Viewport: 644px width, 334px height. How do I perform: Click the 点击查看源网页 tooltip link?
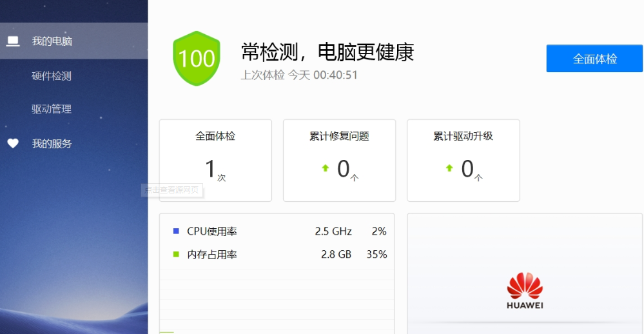pos(171,190)
